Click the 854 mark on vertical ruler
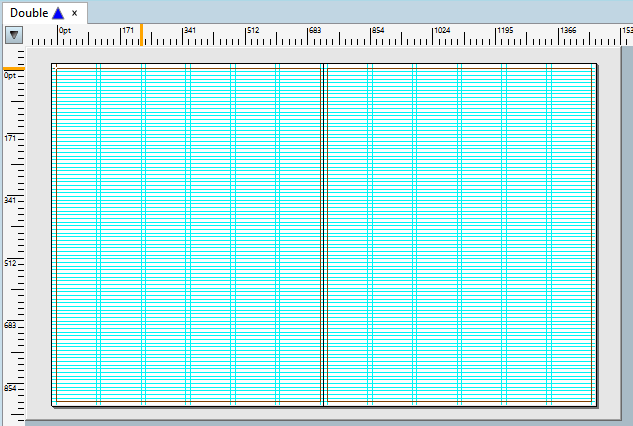 pyautogui.click(x=10, y=388)
